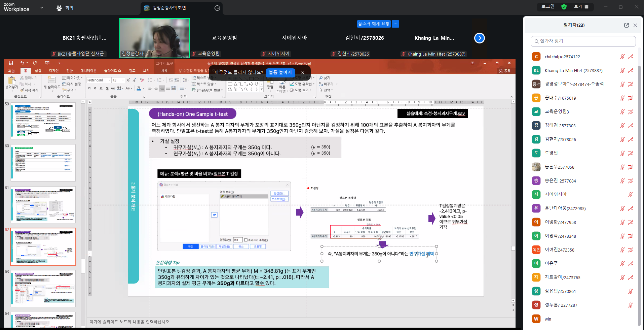This screenshot has width=644, height=330.
Task: Open the Pretendard font name dropdown
Action: 109,80
